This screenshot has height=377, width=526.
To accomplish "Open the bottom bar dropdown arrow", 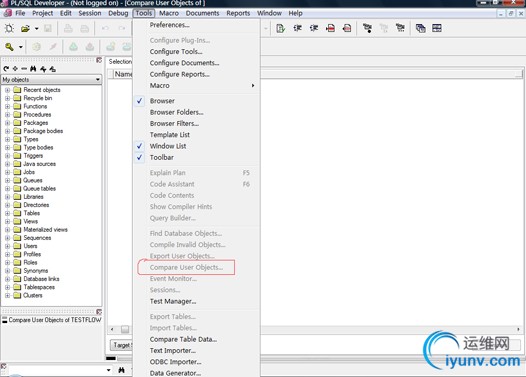I will (x=109, y=370).
